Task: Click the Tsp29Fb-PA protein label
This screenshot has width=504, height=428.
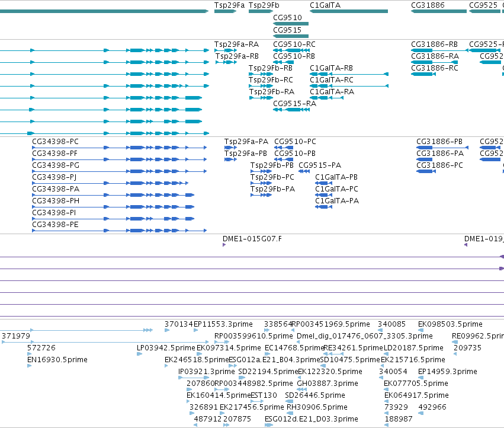Action: (x=273, y=189)
